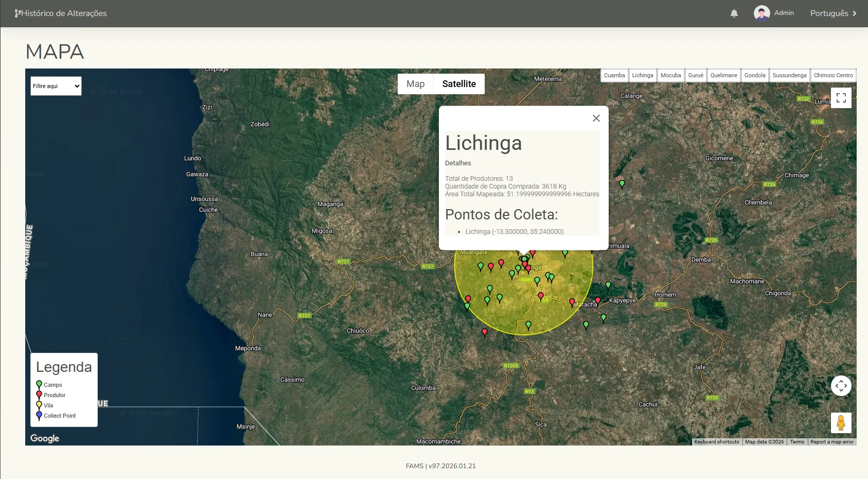
Task: Click the Google logo on map
Action: coord(45,438)
